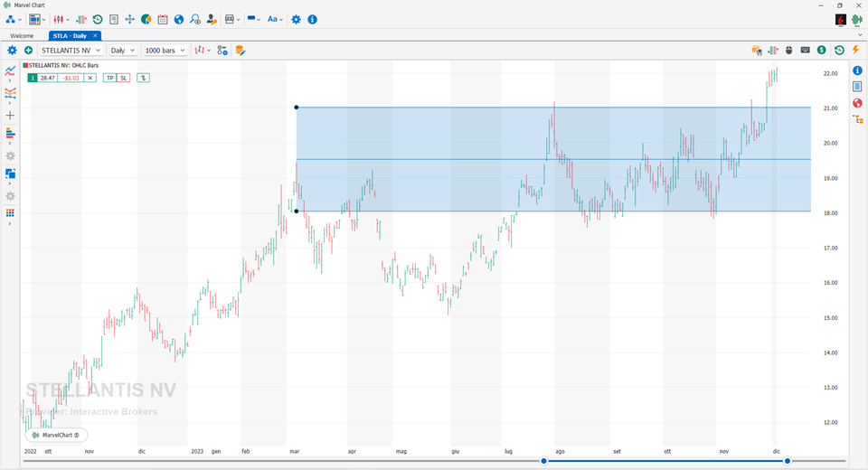Click the workspace layout icon

[x=35, y=19]
